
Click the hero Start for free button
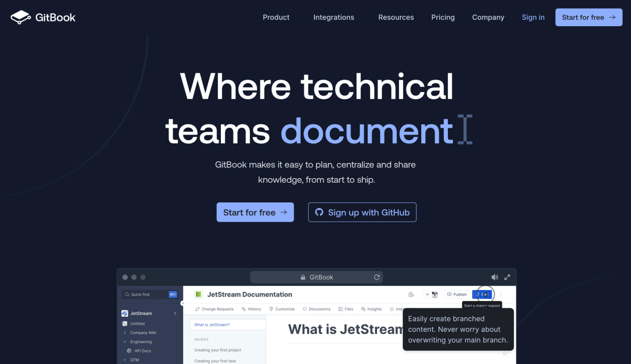click(x=255, y=212)
